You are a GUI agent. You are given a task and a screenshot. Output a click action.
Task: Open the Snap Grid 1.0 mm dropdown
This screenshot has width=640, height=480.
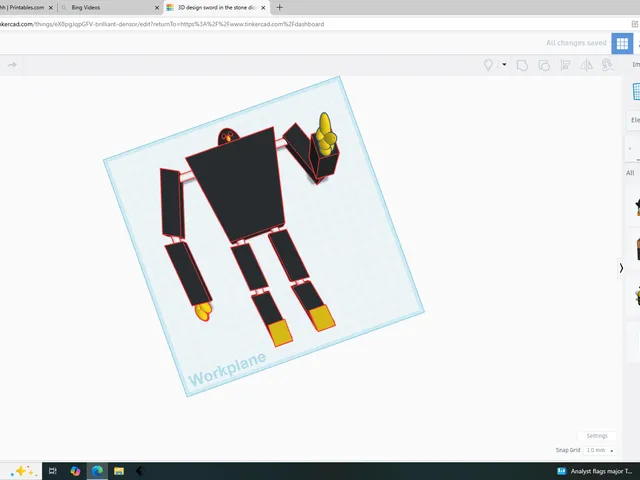pyautogui.click(x=600, y=450)
